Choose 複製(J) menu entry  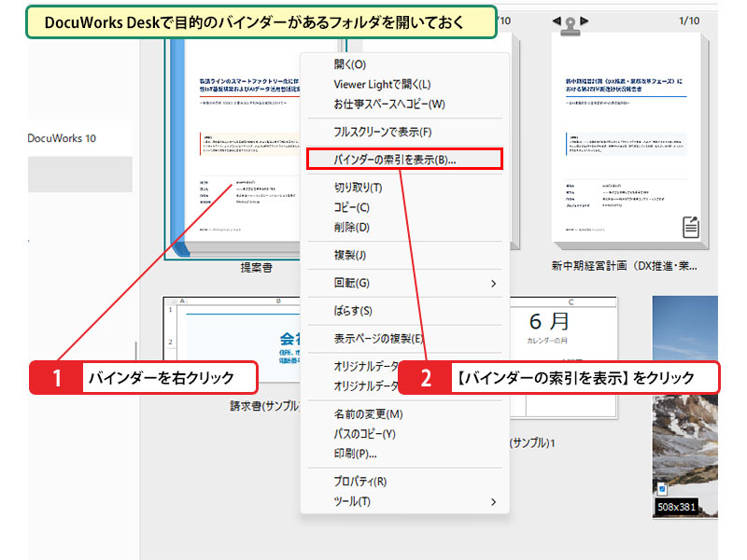(x=349, y=255)
